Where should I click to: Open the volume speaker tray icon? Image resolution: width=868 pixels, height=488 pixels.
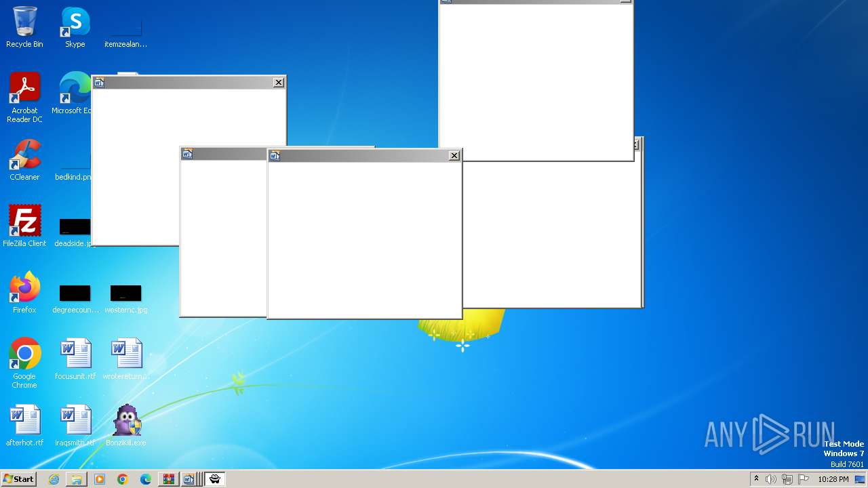(x=771, y=479)
